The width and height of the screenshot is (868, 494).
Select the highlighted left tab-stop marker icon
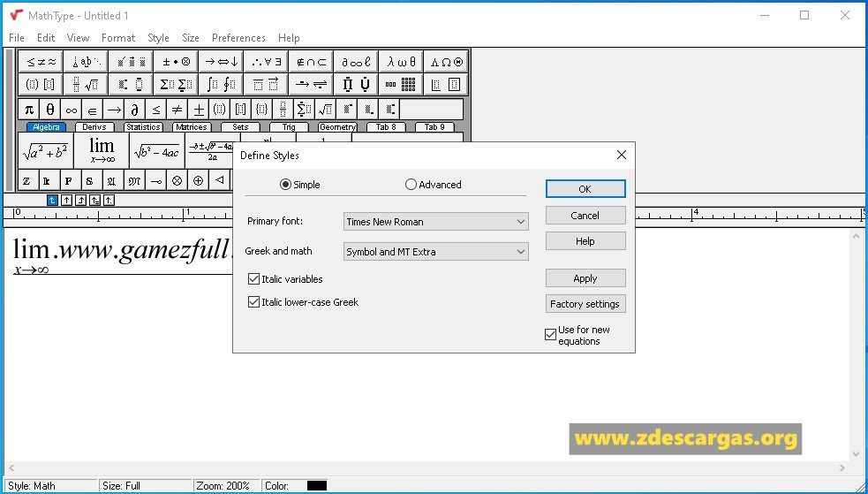pyautogui.click(x=52, y=201)
